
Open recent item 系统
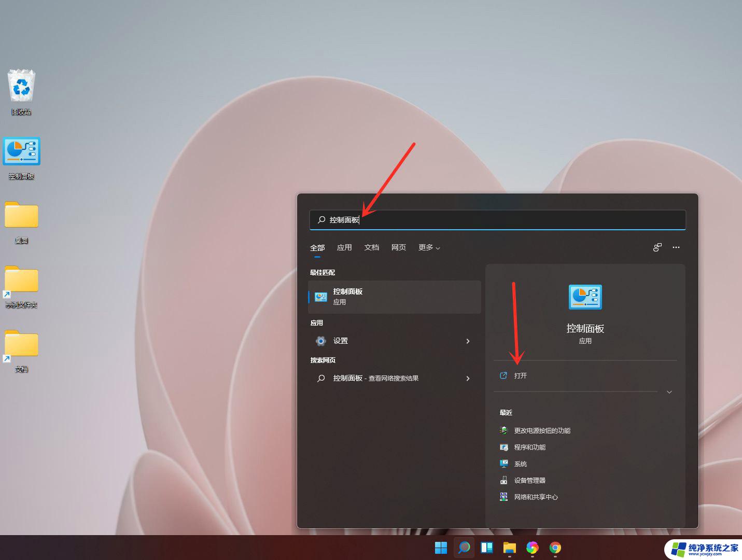tap(521, 464)
